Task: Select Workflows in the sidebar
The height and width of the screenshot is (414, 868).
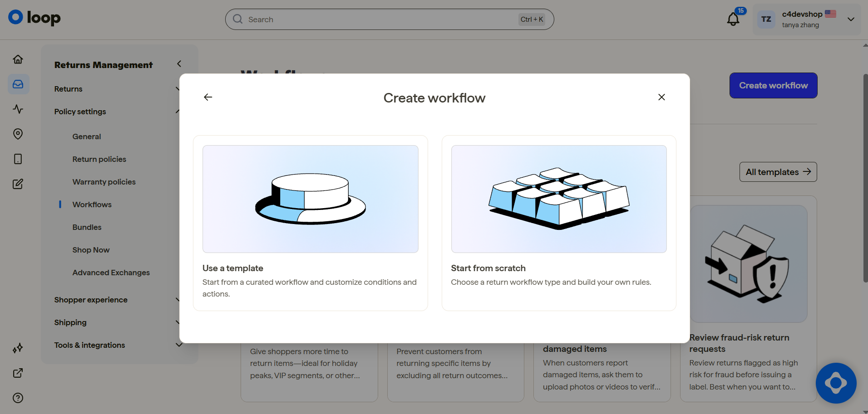Action: coord(92,205)
